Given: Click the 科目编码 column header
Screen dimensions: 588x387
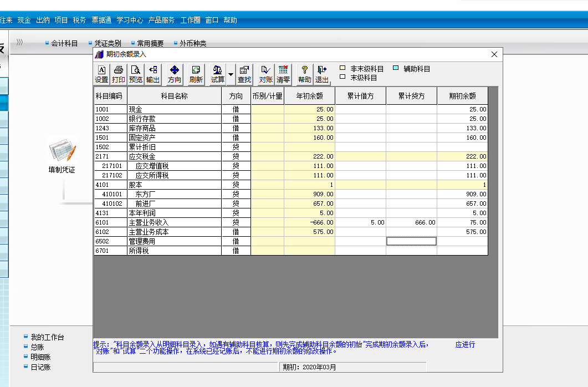Looking at the screenshot, I should coord(110,95).
